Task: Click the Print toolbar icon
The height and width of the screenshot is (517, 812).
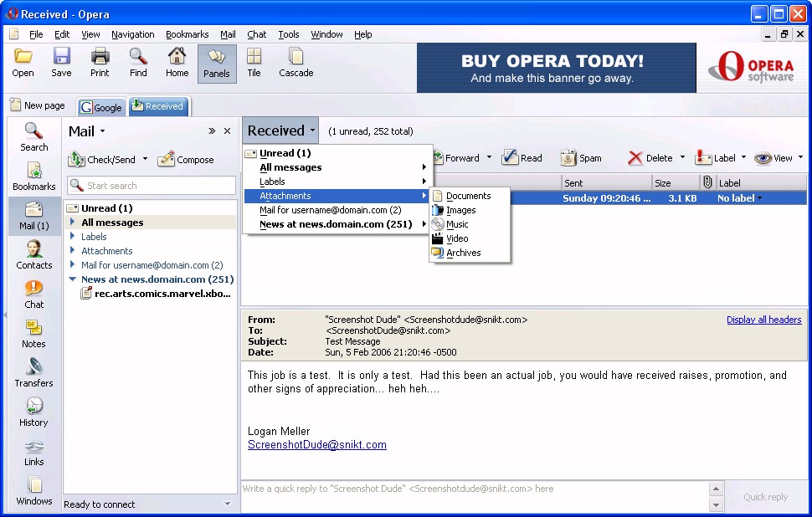Action: (x=100, y=63)
